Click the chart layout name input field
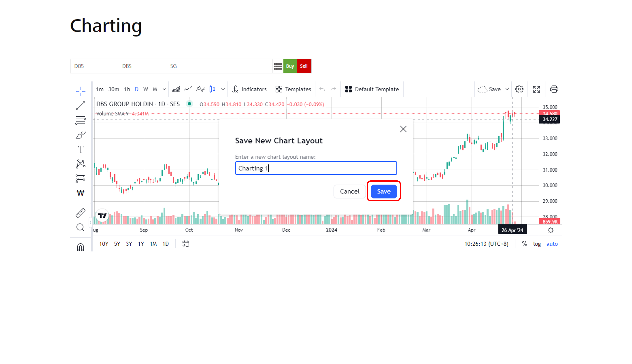632x364 pixels. (x=316, y=168)
